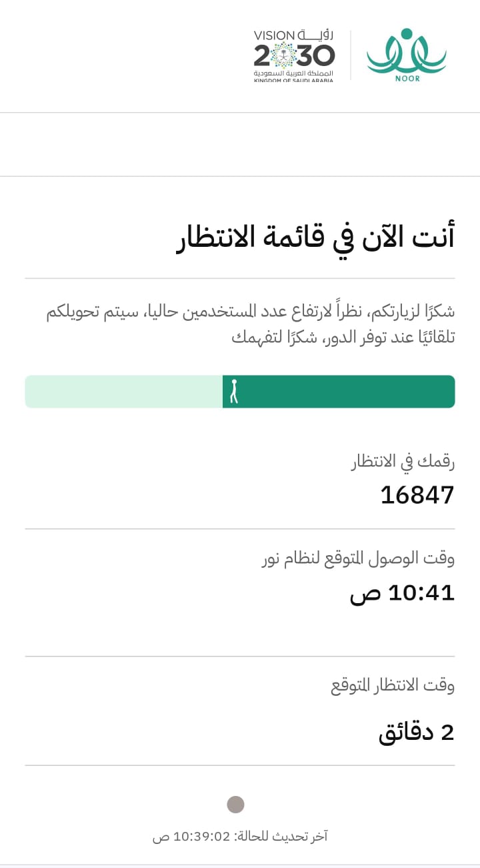Screen dimensions: 480x868
Task: Click the heading أنت الآن في قائمة الانتظار
Action: tap(315, 238)
